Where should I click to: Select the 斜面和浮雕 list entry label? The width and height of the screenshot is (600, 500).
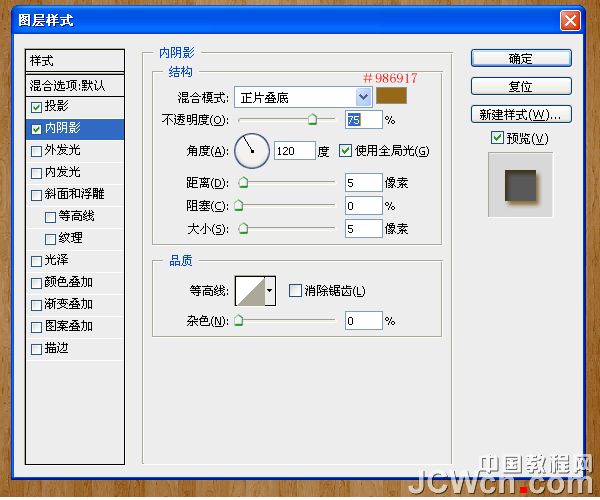pyautogui.click(x=75, y=194)
